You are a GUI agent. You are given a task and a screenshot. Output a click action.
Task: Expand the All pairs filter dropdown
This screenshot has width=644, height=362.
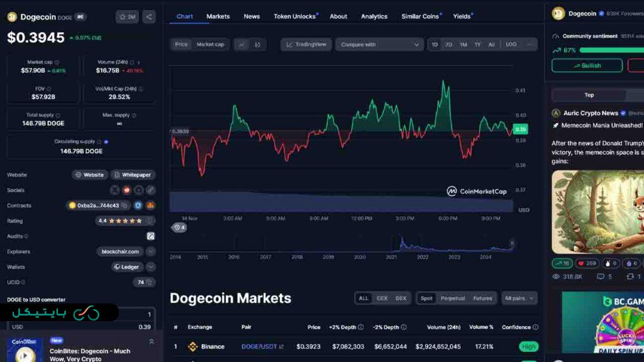point(519,298)
